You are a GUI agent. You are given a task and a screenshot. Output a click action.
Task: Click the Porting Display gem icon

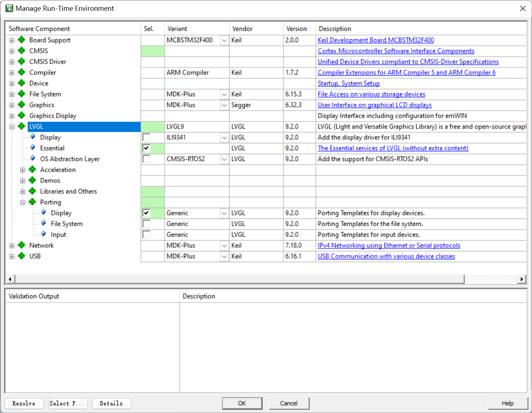pyautogui.click(x=44, y=212)
